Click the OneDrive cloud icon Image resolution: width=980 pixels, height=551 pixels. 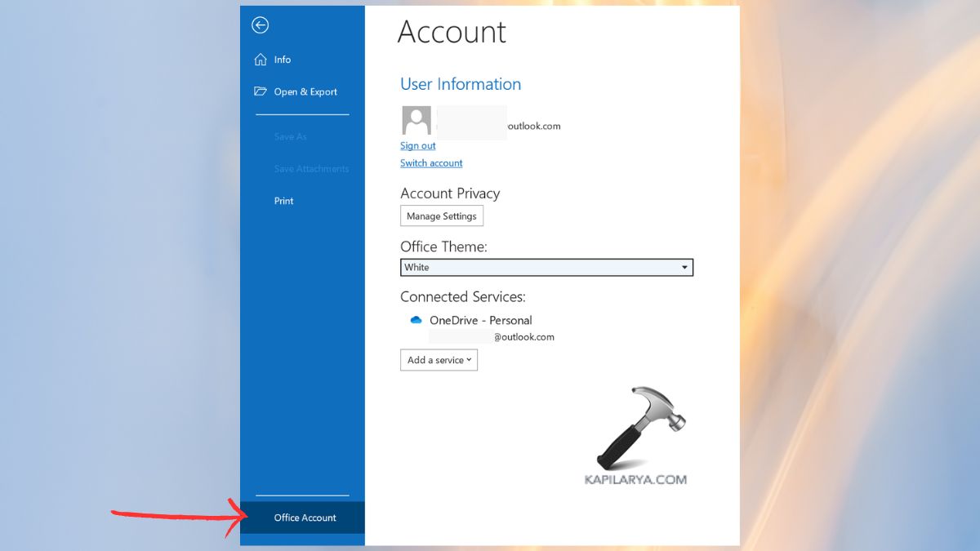click(416, 320)
